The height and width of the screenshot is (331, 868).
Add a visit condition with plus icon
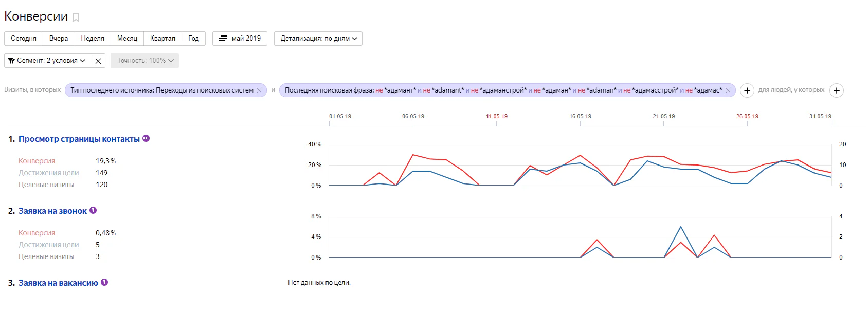(747, 90)
